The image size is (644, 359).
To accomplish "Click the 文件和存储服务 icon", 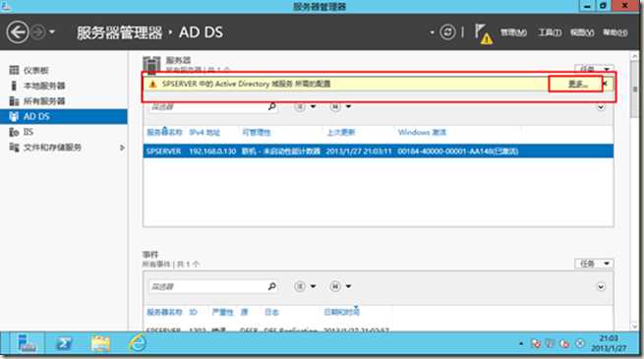I will tap(14, 148).
